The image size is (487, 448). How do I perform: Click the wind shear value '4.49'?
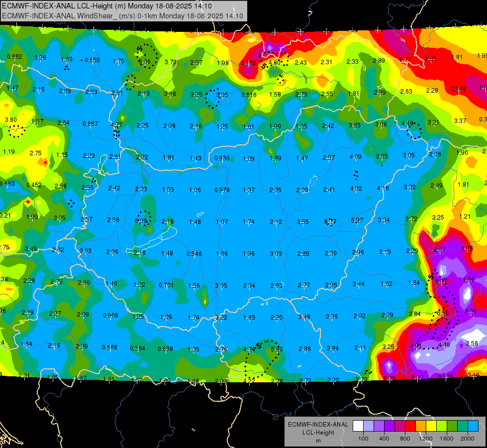[444, 344]
